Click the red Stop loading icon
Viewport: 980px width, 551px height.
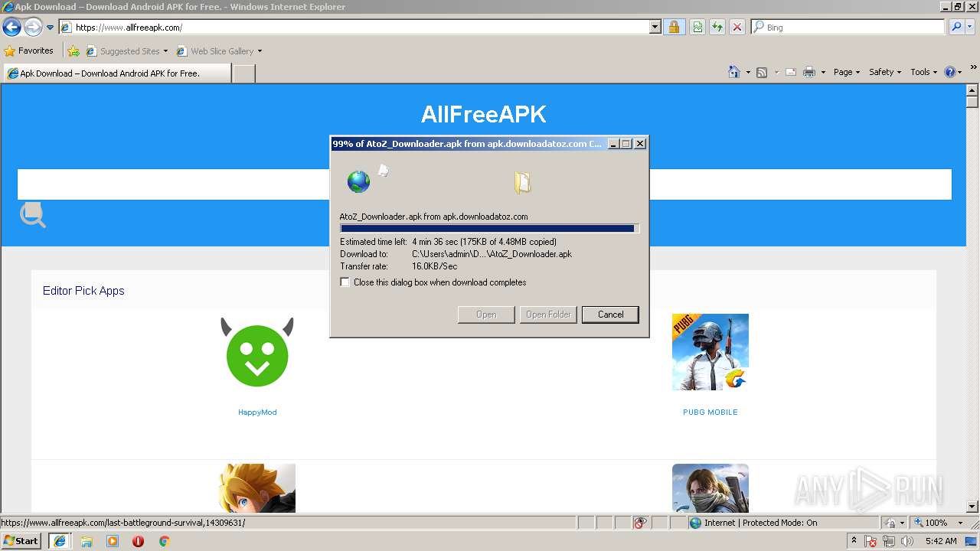737,28
